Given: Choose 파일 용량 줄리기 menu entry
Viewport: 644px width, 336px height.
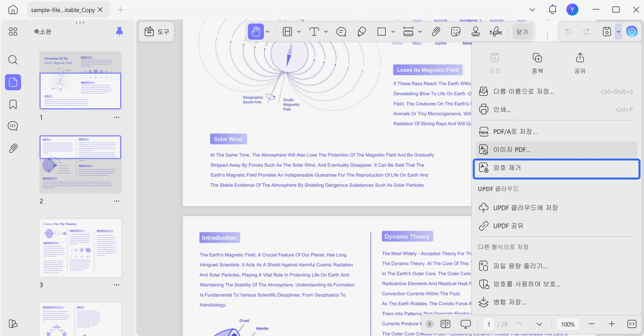Looking at the screenshot, I should 556,266.
